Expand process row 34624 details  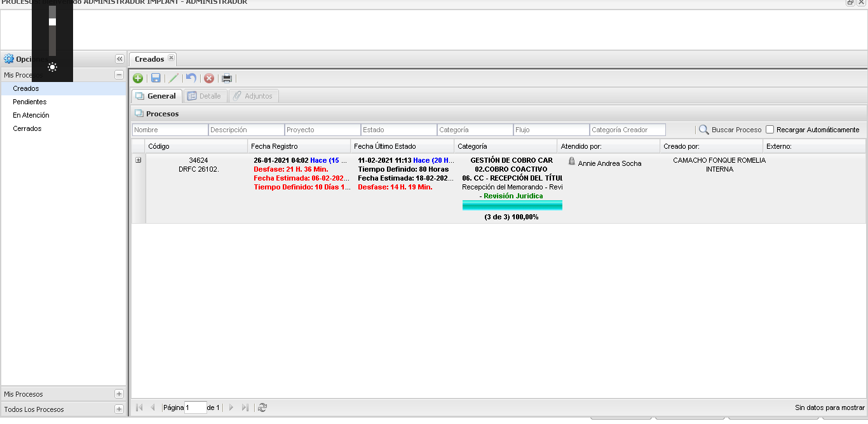[139, 160]
